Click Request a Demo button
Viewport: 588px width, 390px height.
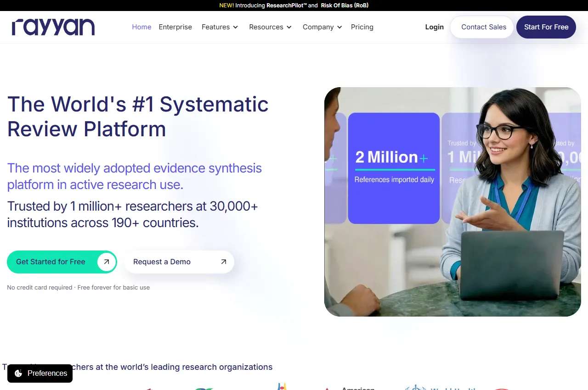point(179,262)
